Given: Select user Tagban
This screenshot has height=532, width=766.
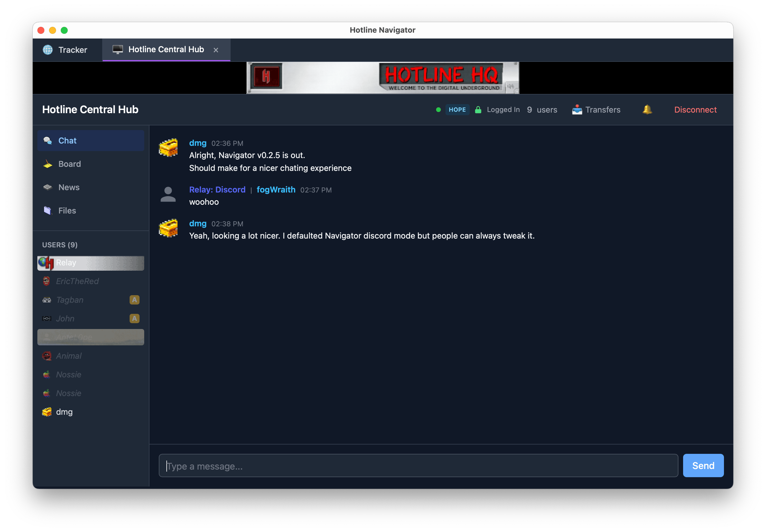Looking at the screenshot, I should 91,300.
